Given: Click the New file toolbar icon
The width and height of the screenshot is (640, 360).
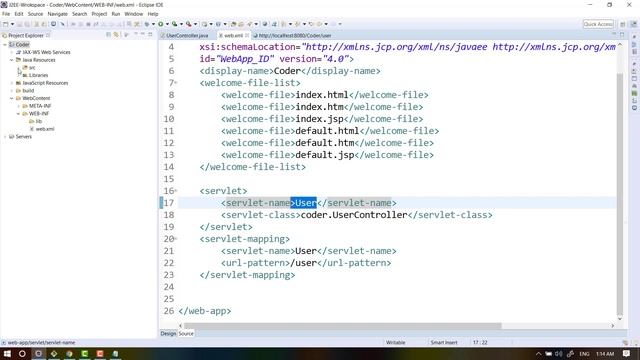Looking at the screenshot, I should [x=6, y=24].
